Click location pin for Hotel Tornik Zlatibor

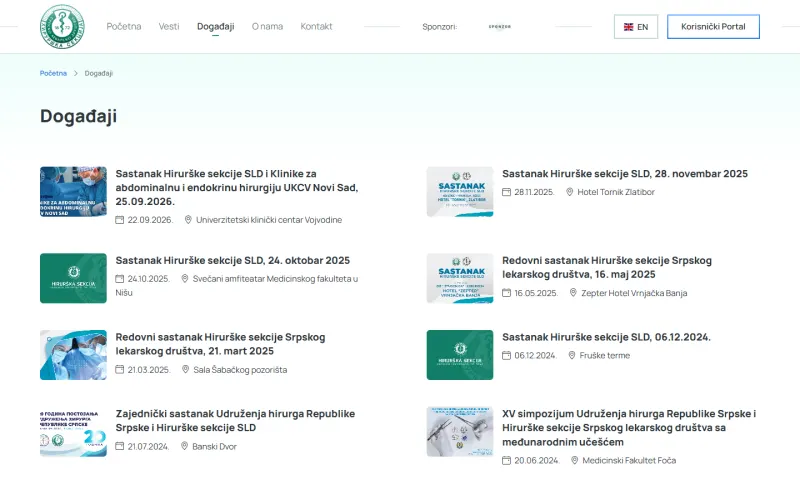click(x=569, y=192)
